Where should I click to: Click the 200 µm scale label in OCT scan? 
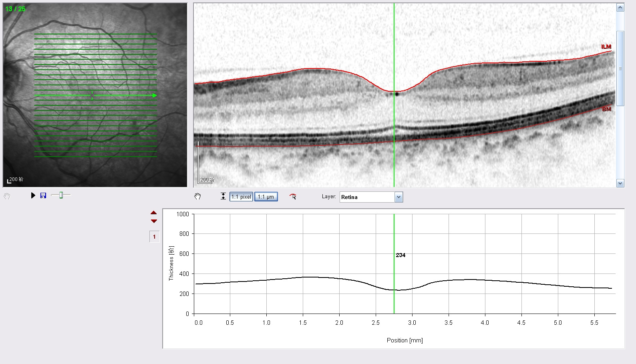pyautogui.click(x=207, y=180)
